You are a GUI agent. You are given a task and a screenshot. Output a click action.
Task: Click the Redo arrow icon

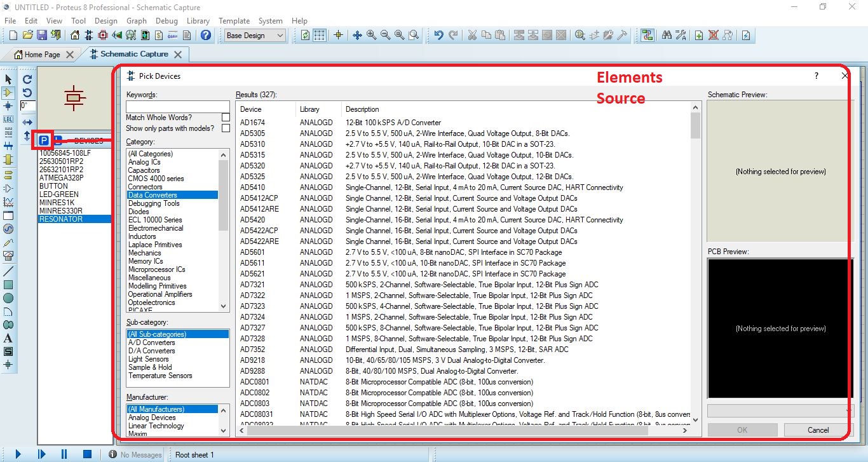click(453, 36)
